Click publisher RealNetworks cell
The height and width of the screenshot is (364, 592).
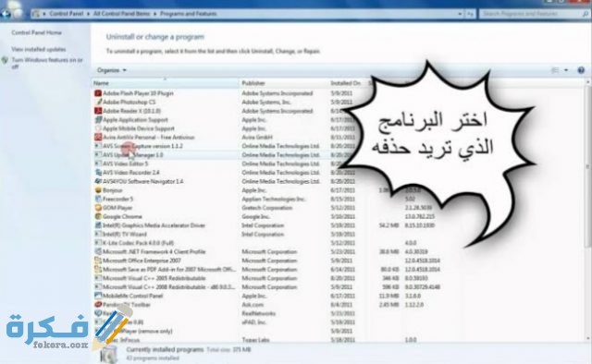[x=259, y=313]
